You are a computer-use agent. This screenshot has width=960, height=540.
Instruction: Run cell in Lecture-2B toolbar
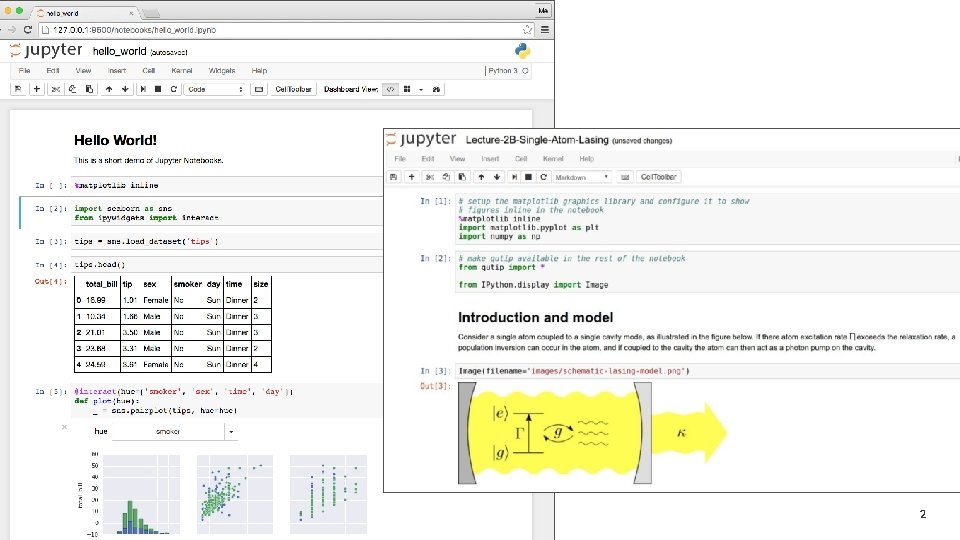pos(514,177)
